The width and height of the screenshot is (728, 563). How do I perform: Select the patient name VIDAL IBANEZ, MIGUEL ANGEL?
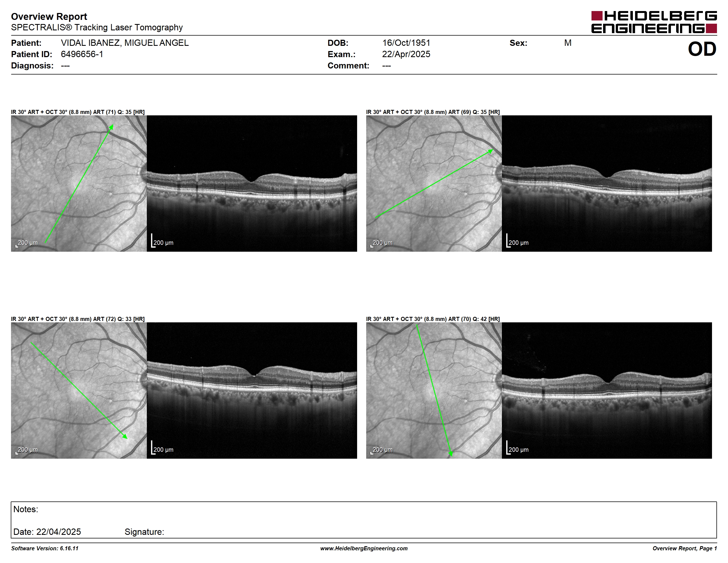pyautogui.click(x=125, y=43)
